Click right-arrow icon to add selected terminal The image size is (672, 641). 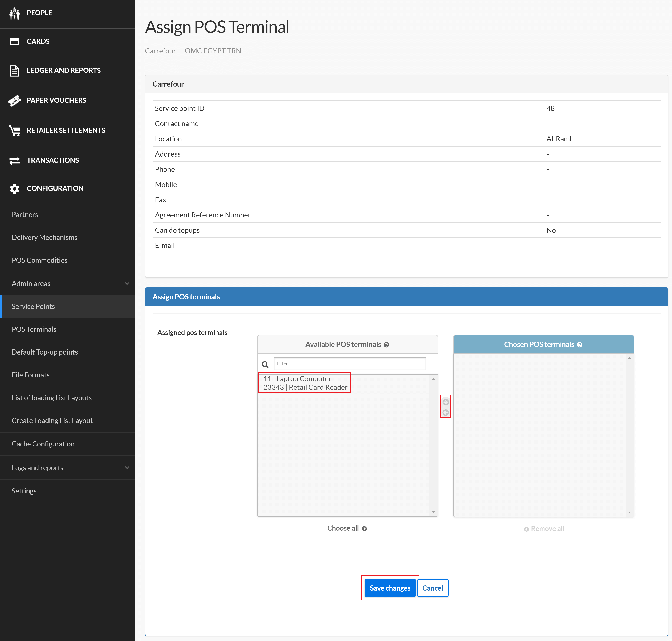445,402
